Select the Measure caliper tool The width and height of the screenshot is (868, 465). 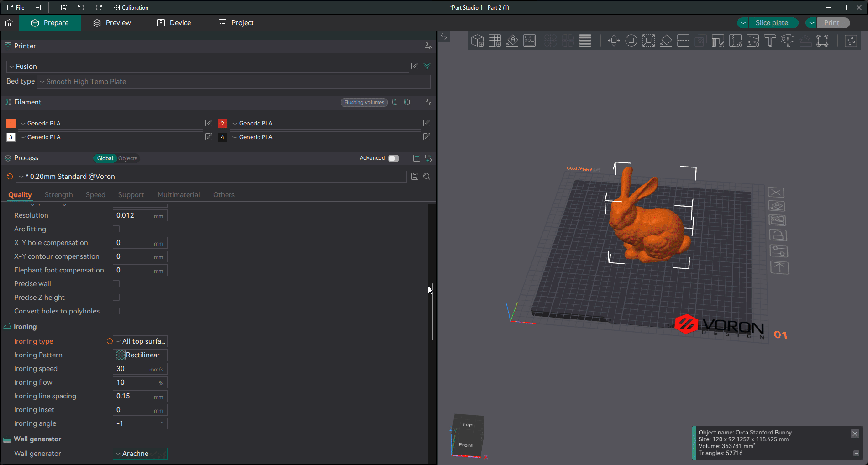[788, 41]
